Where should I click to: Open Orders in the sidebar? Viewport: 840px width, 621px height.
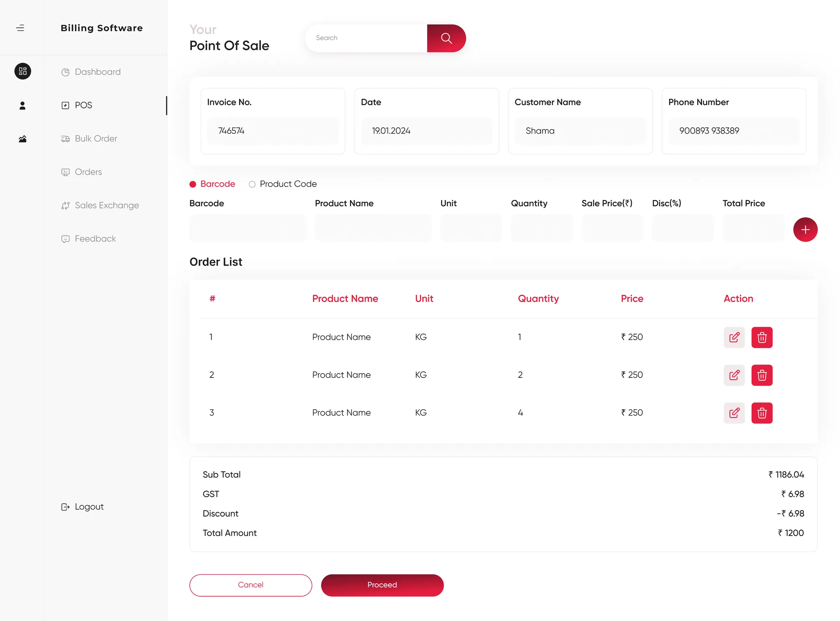click(x=81, y=172)
